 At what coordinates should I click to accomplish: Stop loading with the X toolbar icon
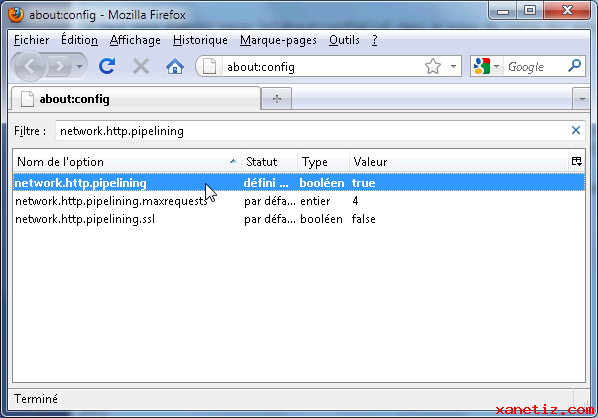(141, 66)
